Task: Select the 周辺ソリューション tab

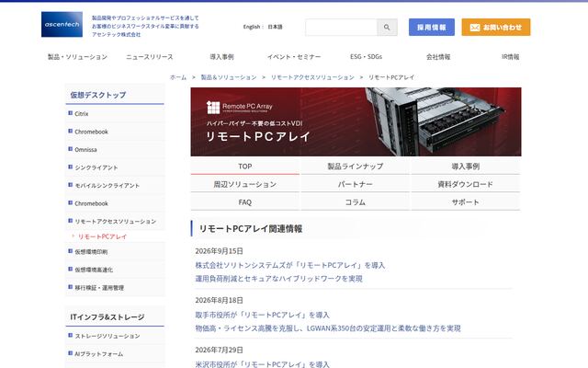Action: coord(245,184)
